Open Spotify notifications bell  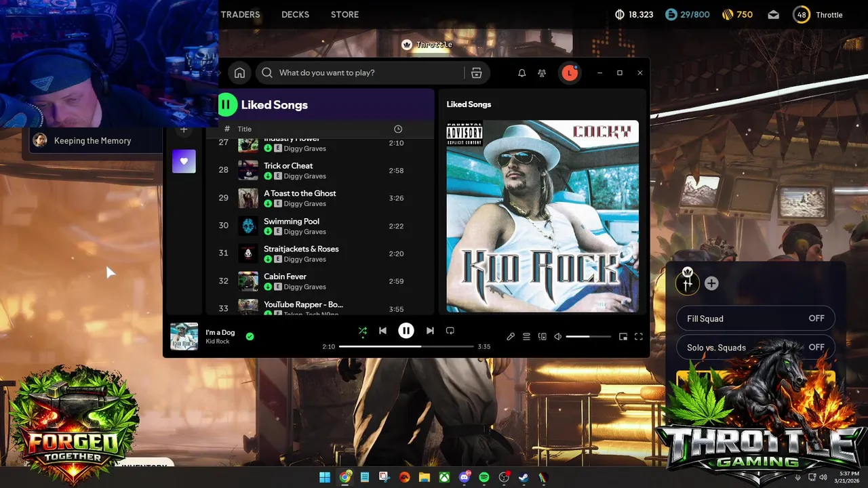(x=521, y=73)
